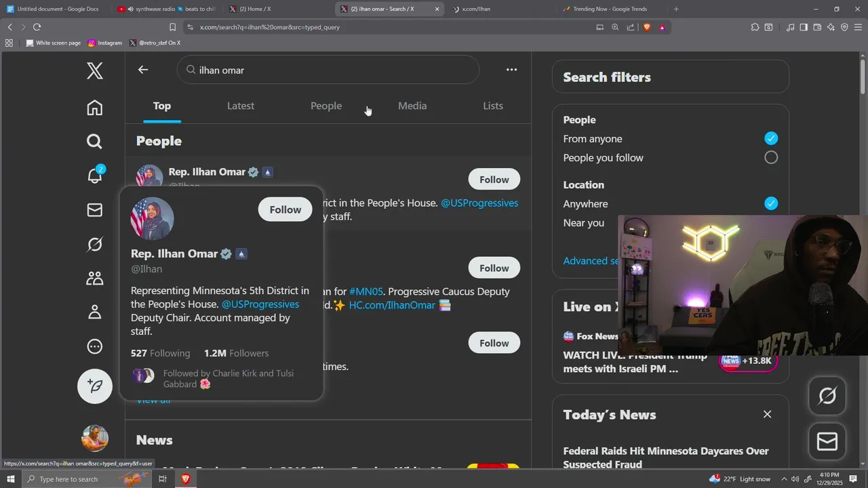Screen dimensions: 868x488
Task: Open Grok from the X sidebar
Action: 95,244
